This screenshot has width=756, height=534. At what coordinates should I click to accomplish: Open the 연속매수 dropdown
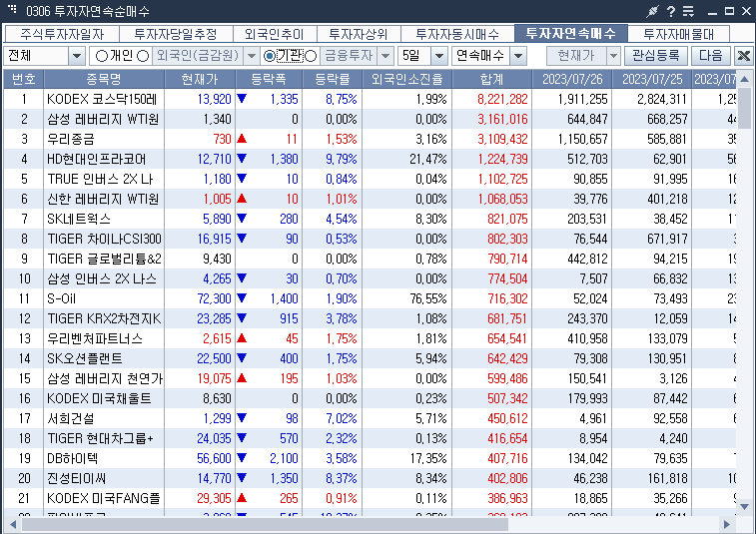click(518, 56)
